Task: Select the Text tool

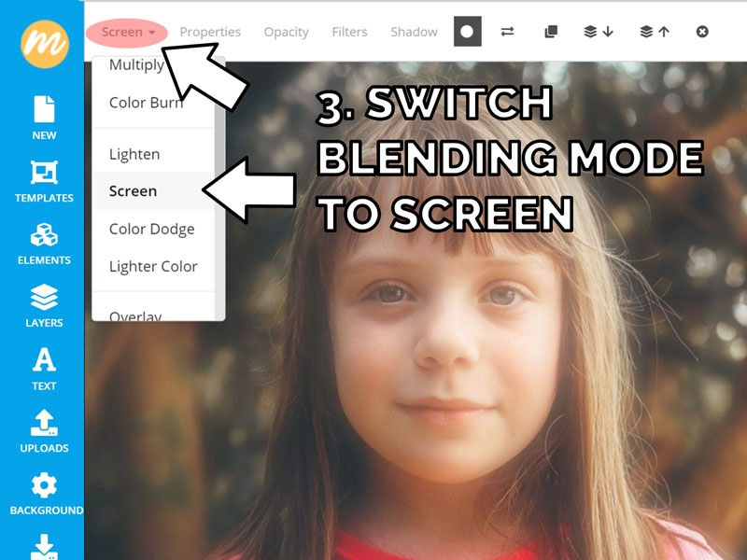Action: (44, 369)
